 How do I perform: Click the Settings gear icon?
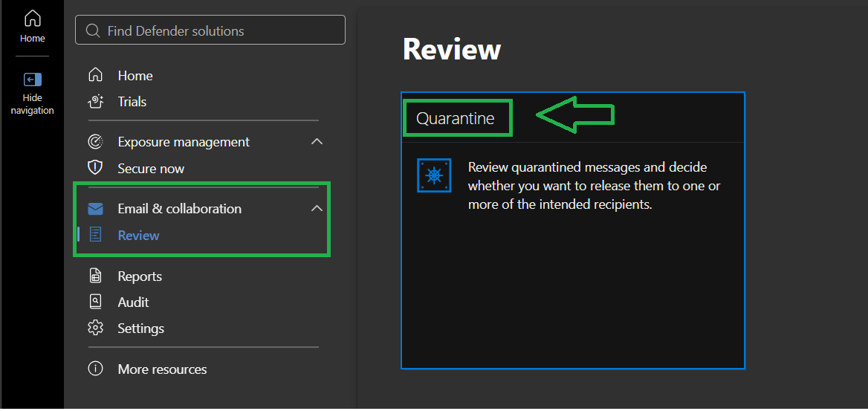[96, 328]
